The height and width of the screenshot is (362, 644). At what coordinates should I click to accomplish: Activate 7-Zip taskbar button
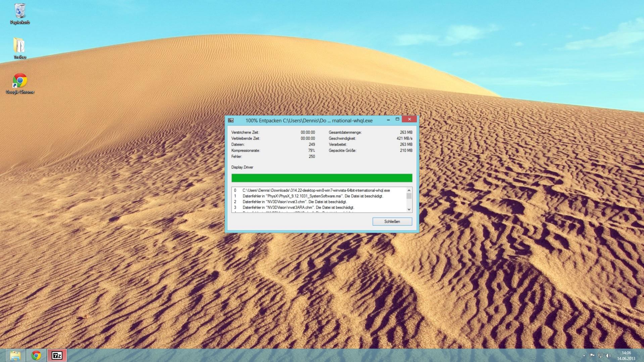point(57,355)
